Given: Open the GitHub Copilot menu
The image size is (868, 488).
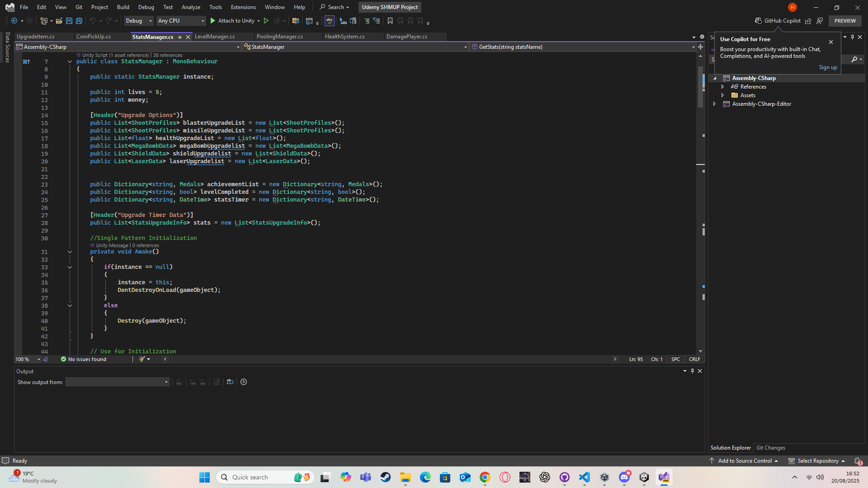Looking at the screenshot, I should [778, 21].
